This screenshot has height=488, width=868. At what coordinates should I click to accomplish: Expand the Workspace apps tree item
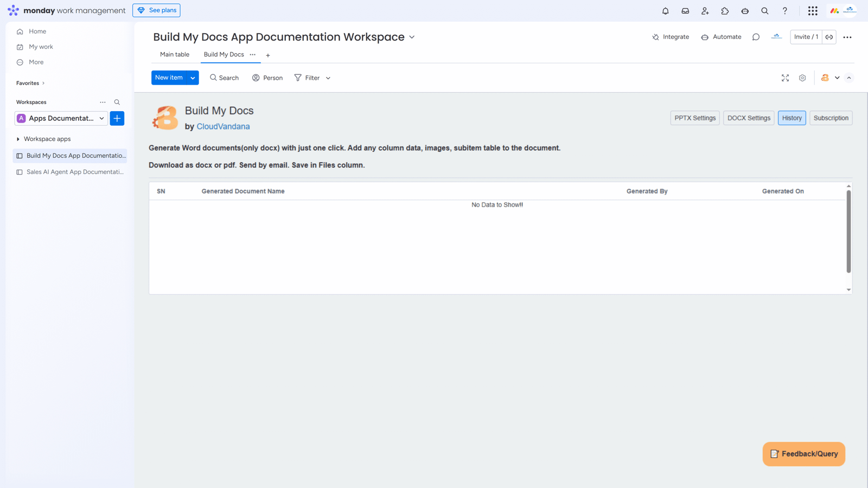click(x=18, y=139)
